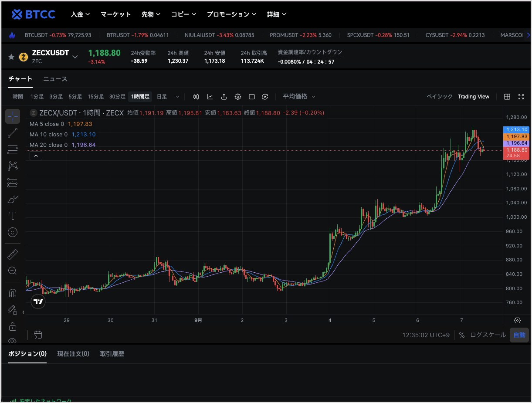Switch to Trading View chart mode
This screenshot has width=532, height=403.
(474, 97)
